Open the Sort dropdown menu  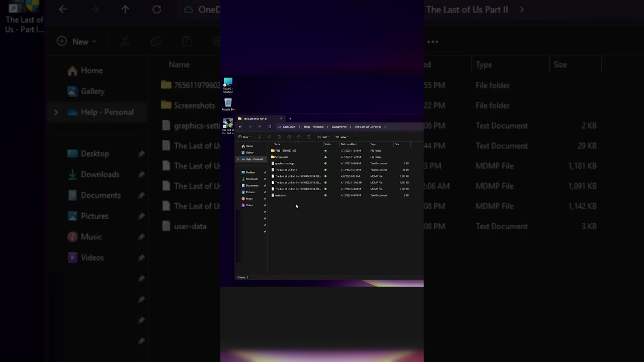pyautogui.click(x=324, y=137)
